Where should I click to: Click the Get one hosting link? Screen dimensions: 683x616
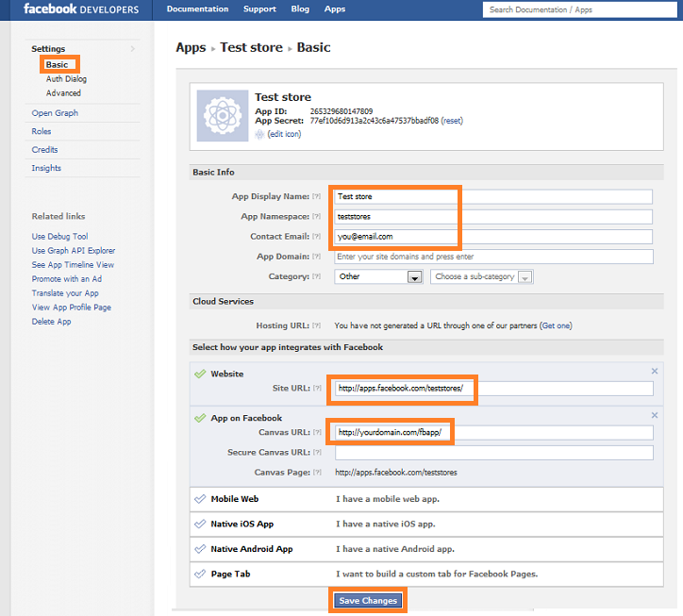[x=556, y=325]
